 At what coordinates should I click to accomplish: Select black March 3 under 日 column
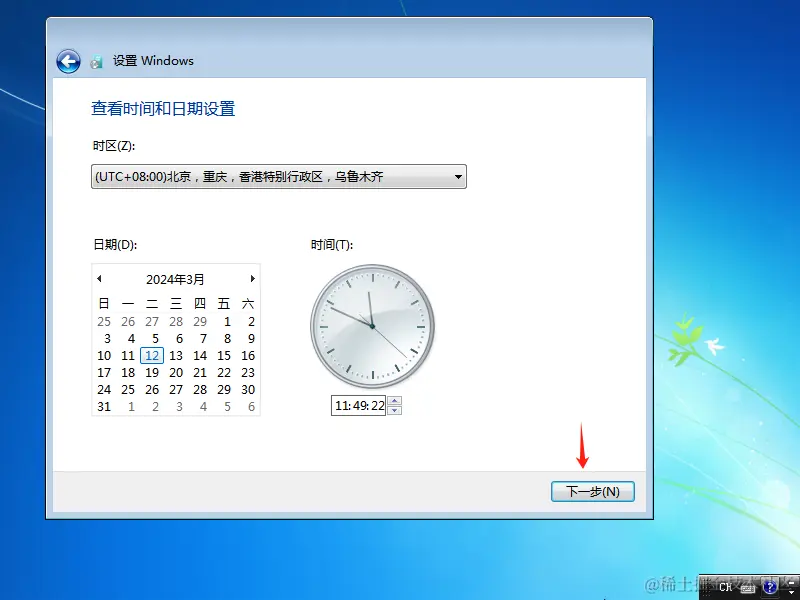[x=107, y=339]
